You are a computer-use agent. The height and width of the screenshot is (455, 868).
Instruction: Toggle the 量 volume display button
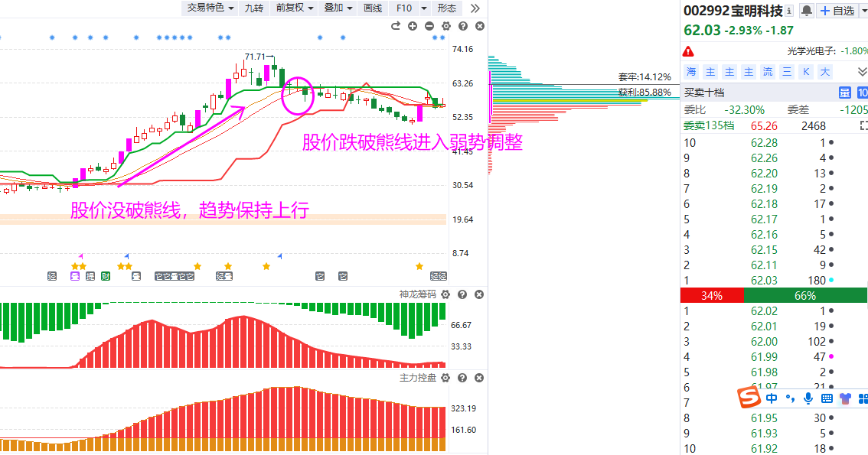click(845, 93)
